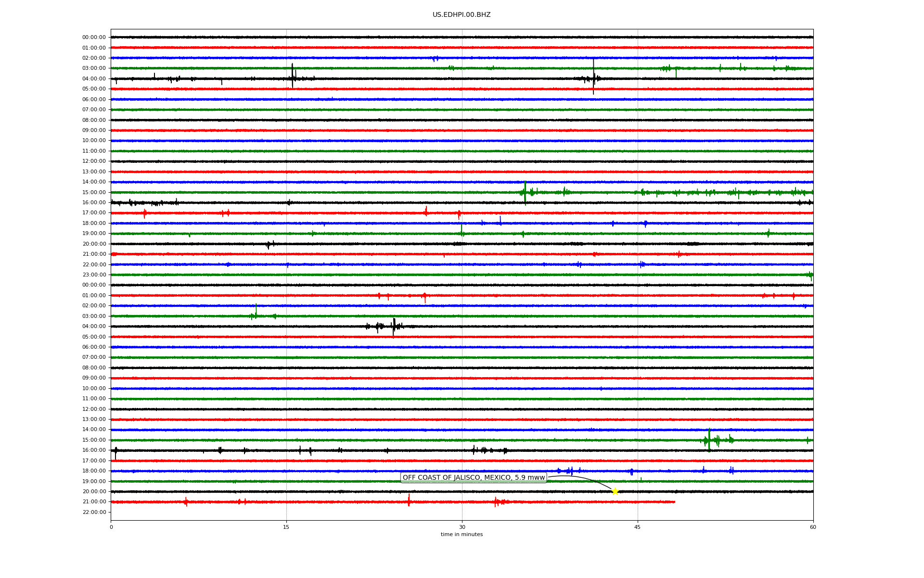The height and width of the screenshot is (578, 924).
Task: Click the Jalisco Mexico 5.9 mww annotation
Action: click(x=474, y=478)
